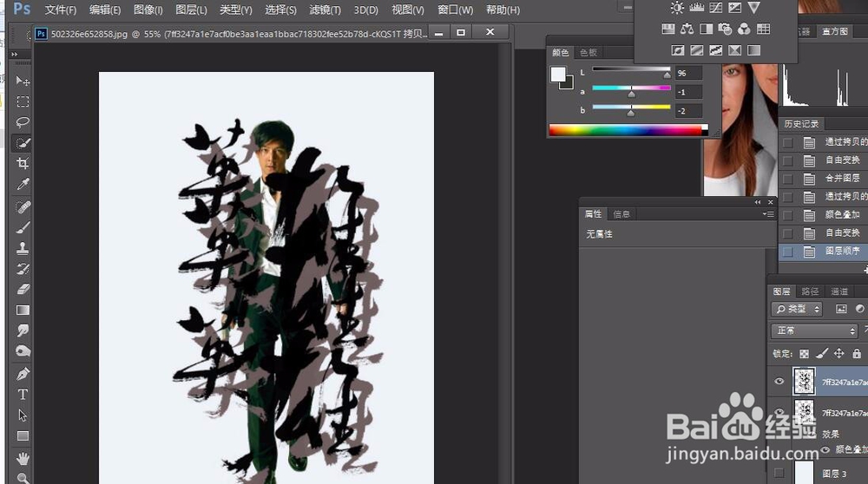Expand the tools panel double-arrow

pyautogui.click(x=15, y=54)
